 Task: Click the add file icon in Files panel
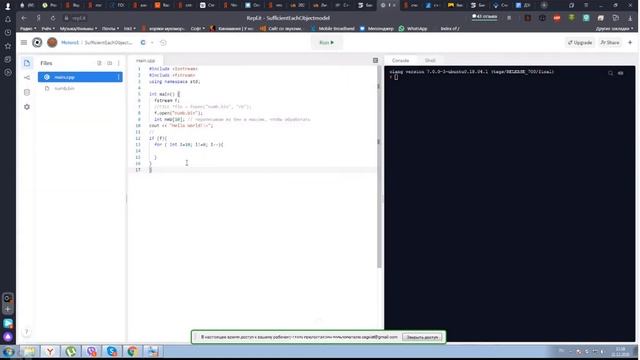click(99, 63)
